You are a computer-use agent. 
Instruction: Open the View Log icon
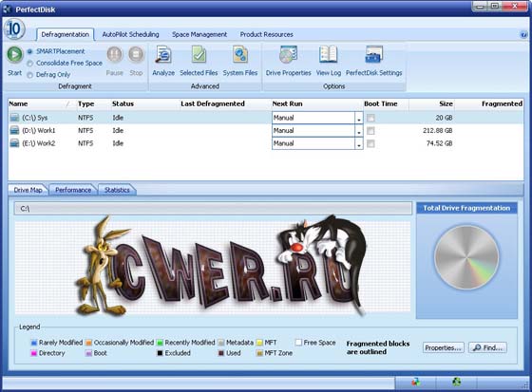[x=328, y=55]
